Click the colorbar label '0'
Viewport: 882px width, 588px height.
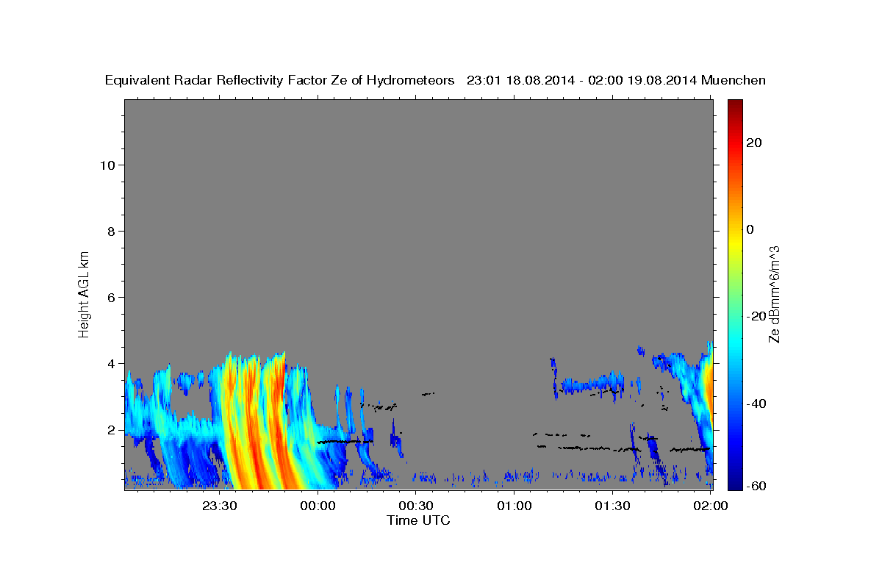750,229
